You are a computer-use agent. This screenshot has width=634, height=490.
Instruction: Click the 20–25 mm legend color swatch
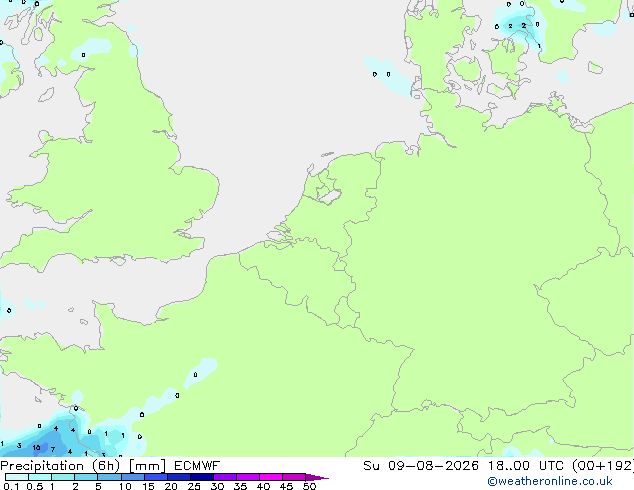(179, 477)
